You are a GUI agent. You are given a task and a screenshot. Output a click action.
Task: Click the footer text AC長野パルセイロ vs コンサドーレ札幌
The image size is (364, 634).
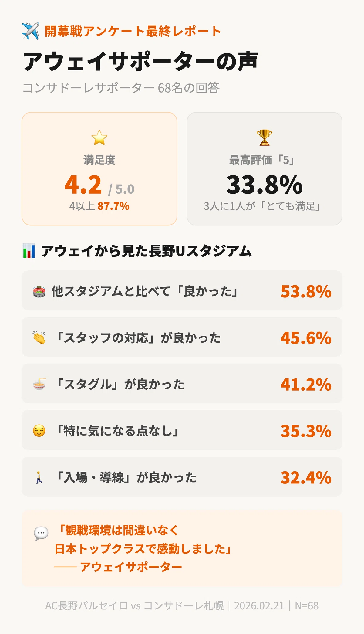134,606
